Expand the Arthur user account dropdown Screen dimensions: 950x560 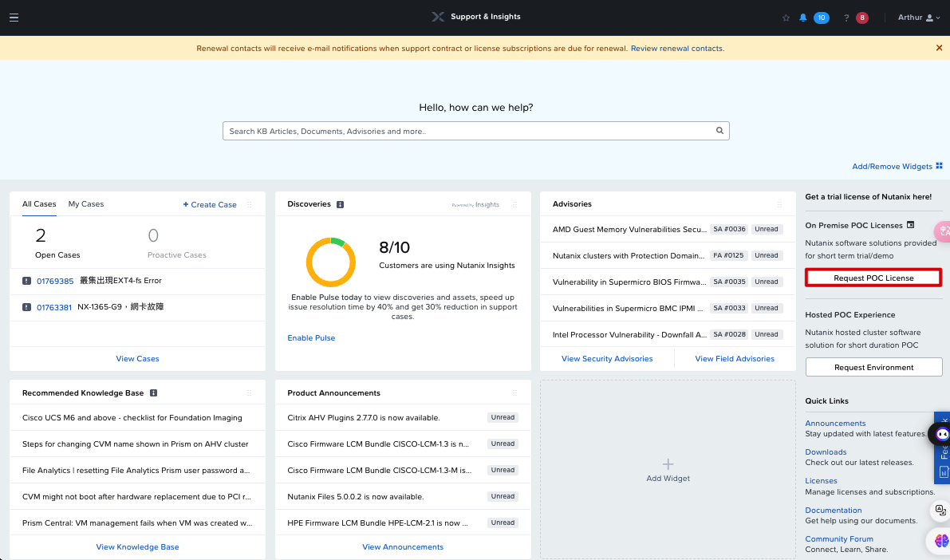click(x=919, y=18)
